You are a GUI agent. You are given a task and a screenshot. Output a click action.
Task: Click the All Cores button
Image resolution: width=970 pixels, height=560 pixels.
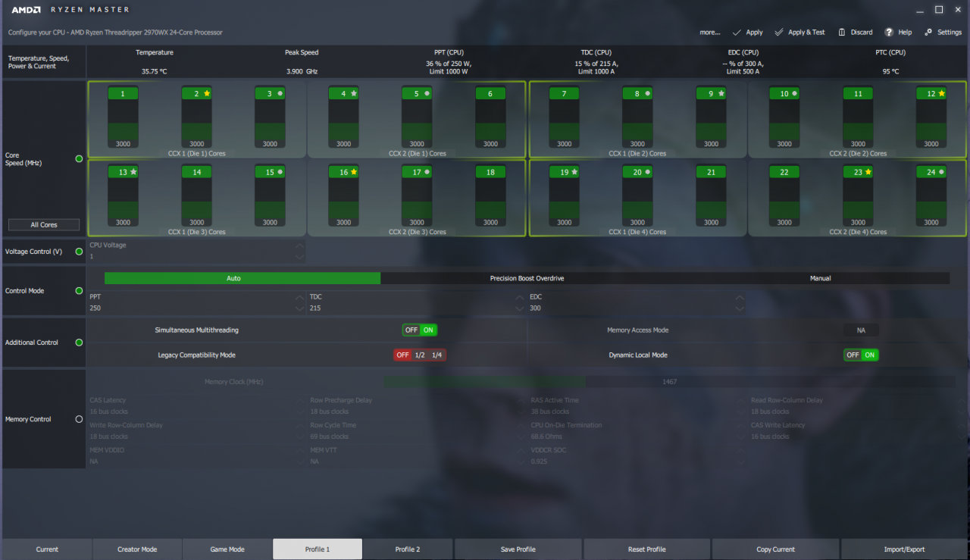(44, 225)
